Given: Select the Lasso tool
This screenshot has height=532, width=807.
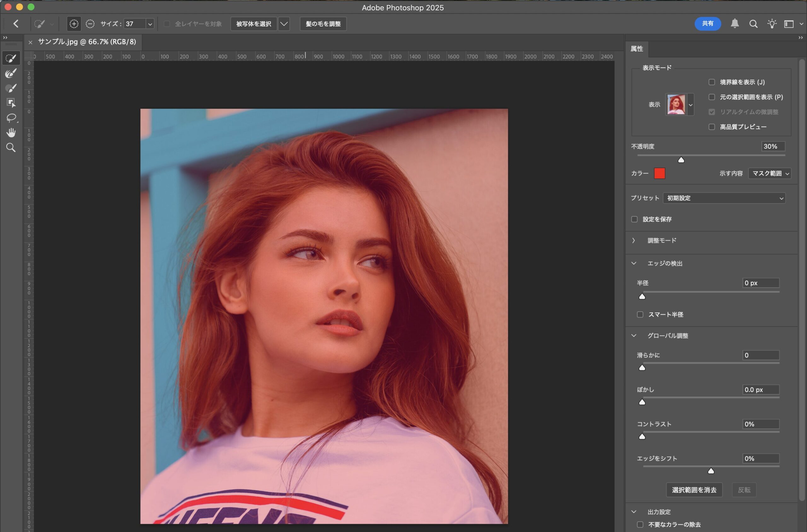Looking at the screenshot, I should point(11,118).
